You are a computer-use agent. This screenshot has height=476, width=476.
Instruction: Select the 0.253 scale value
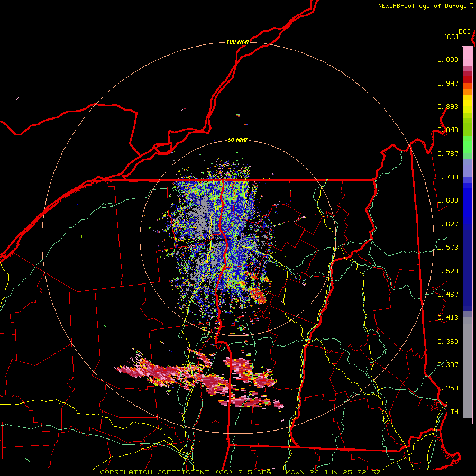click(448, 388)
